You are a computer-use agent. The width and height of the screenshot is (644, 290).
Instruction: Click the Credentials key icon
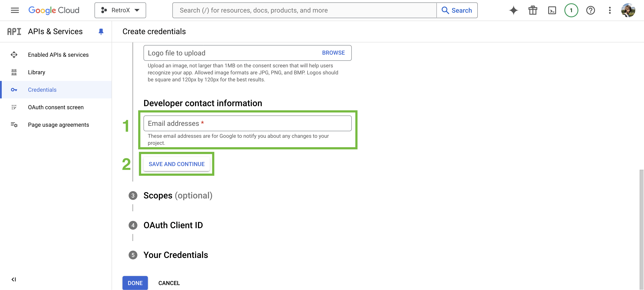tap(14, 90)
